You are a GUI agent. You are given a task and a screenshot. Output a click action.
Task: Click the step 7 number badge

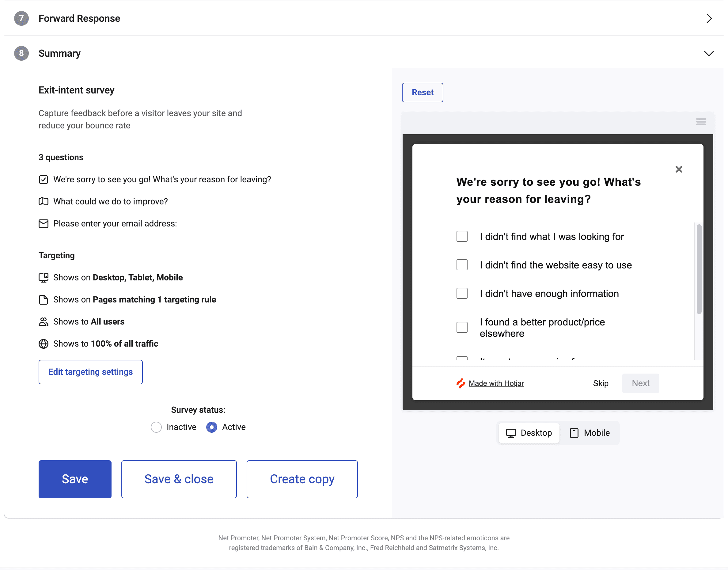point(21,18)
